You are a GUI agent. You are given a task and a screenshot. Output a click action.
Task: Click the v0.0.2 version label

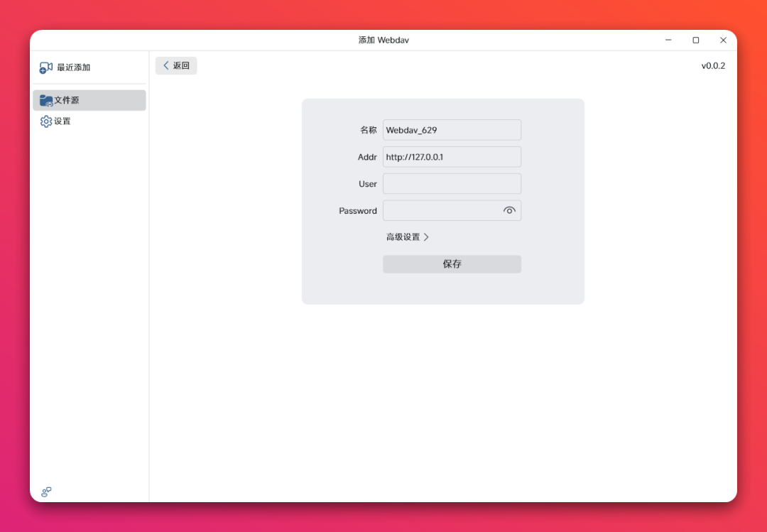pyautogui.click(x=713, y=66)
